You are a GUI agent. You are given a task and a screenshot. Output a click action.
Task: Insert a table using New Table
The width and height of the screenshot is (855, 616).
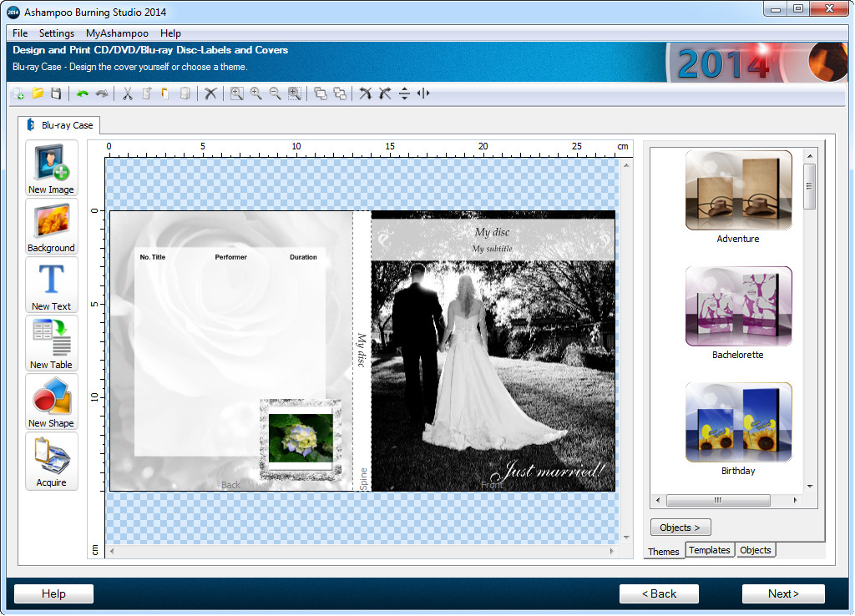point(51,343)
